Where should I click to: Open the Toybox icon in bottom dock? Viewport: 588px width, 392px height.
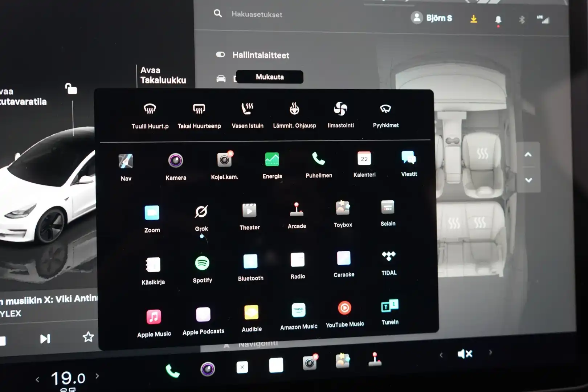343,360
